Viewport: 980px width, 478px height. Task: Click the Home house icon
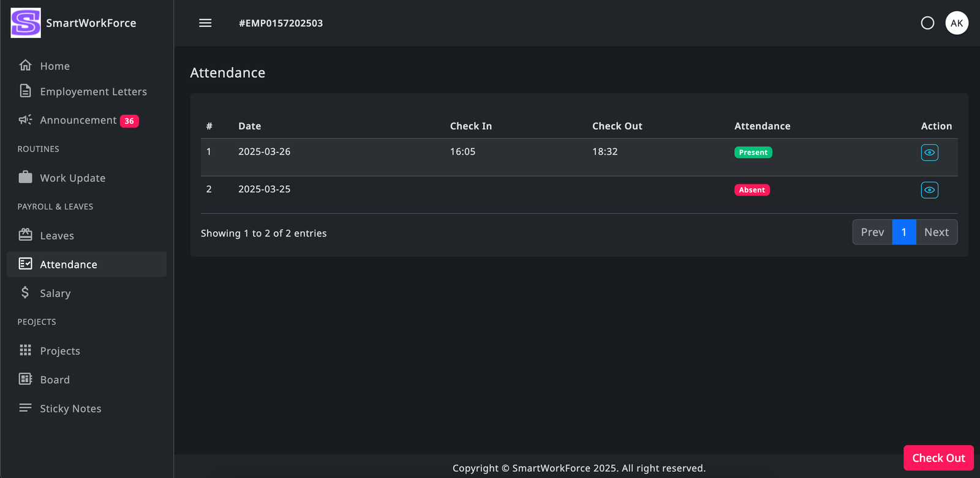[25, 66]
